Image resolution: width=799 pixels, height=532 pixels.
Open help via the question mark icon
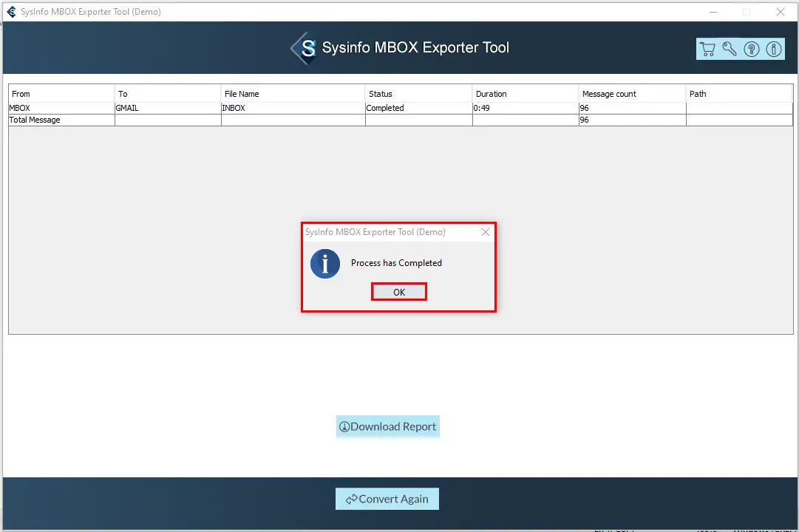coord(752,50)
